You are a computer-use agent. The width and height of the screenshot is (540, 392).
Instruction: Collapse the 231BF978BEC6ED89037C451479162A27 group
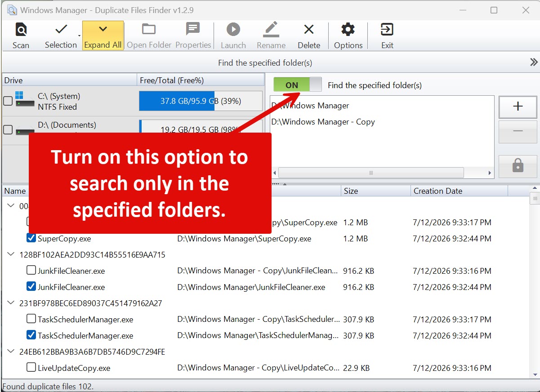tap(11, 303)
